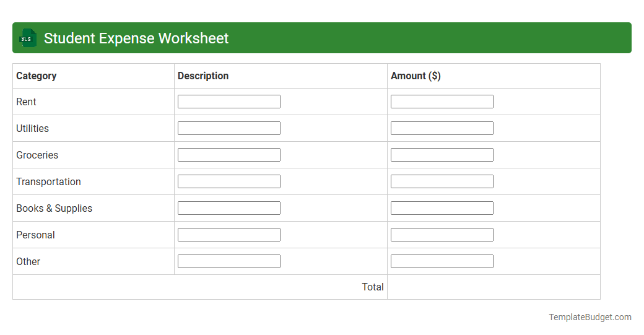Image resolution: width=644 pixels, height=335 pixels.
Task: Focus the Other description field
Action: (x=228, y=261)
